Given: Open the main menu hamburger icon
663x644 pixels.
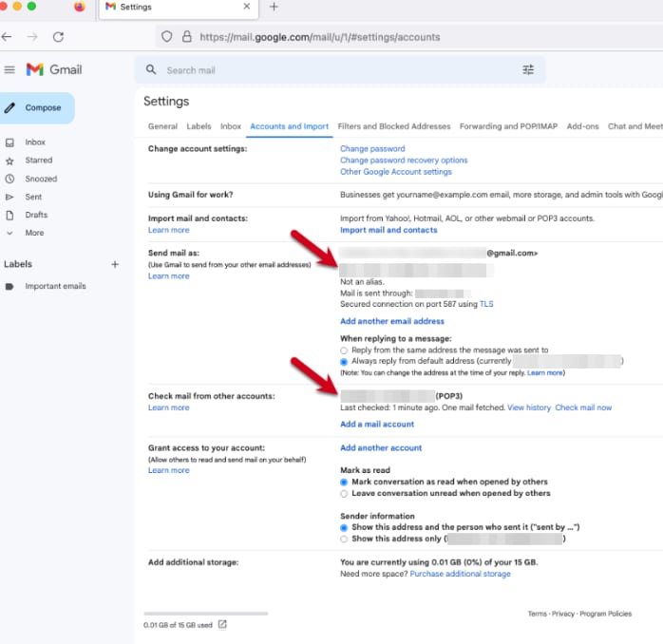Looking at the screenshot, I should pyautogui.click(x=9, y=69).
